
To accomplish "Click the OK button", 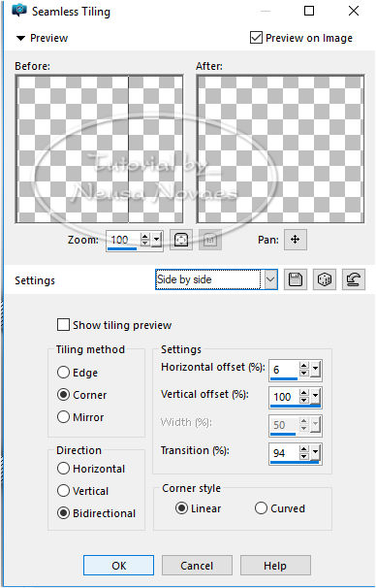I will click(118, 565).
